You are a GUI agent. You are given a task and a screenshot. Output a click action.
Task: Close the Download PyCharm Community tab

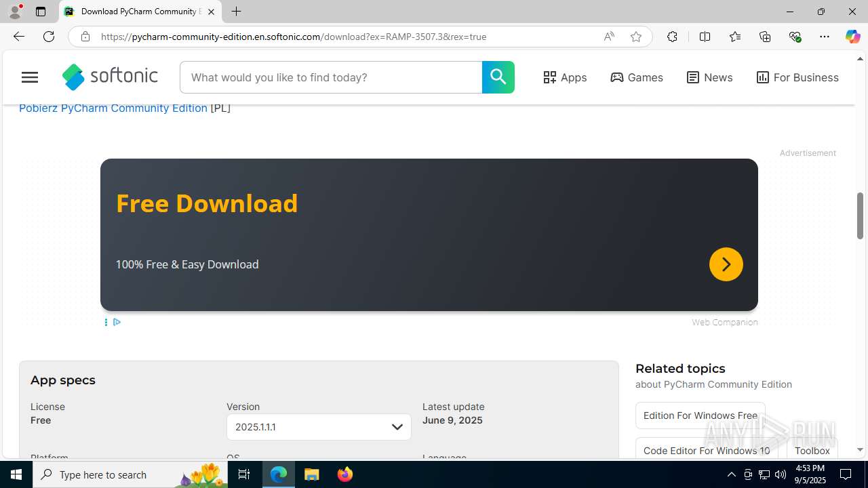(x=211, y=12)
